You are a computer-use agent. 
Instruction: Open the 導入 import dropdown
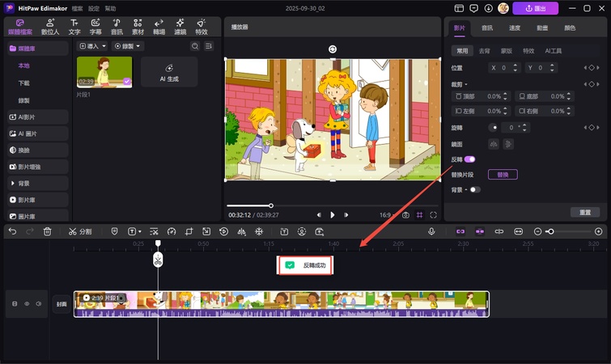point(93,46)
